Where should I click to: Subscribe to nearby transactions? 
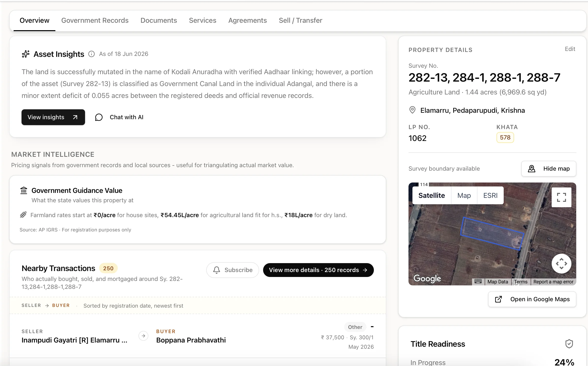click(233, 270)
